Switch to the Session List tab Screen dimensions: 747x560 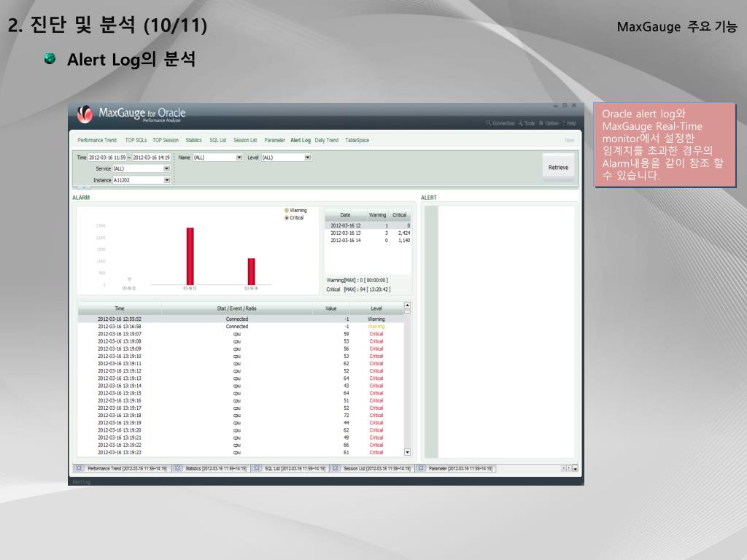coord(245,141)
